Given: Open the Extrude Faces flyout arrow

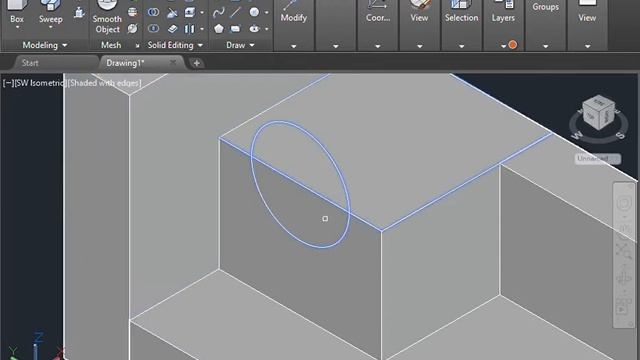Looking at the screenshot, I should coord(202,13).
